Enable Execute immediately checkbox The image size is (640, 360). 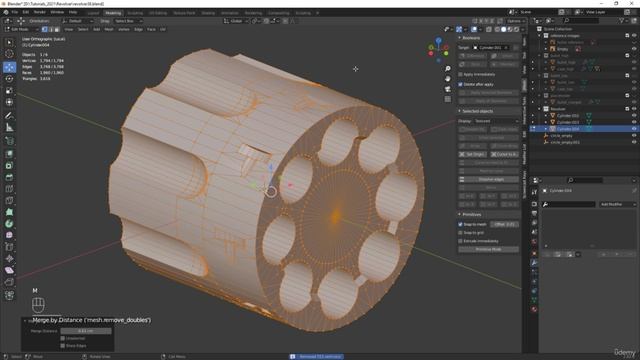click(x=460, y=241)
